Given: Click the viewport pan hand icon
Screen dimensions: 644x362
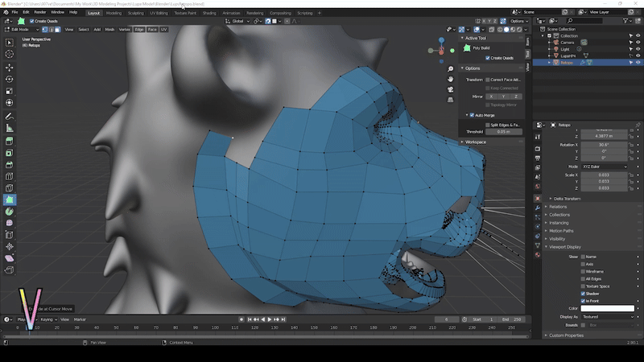Looking at the screenshot, I should click(451, 79).
